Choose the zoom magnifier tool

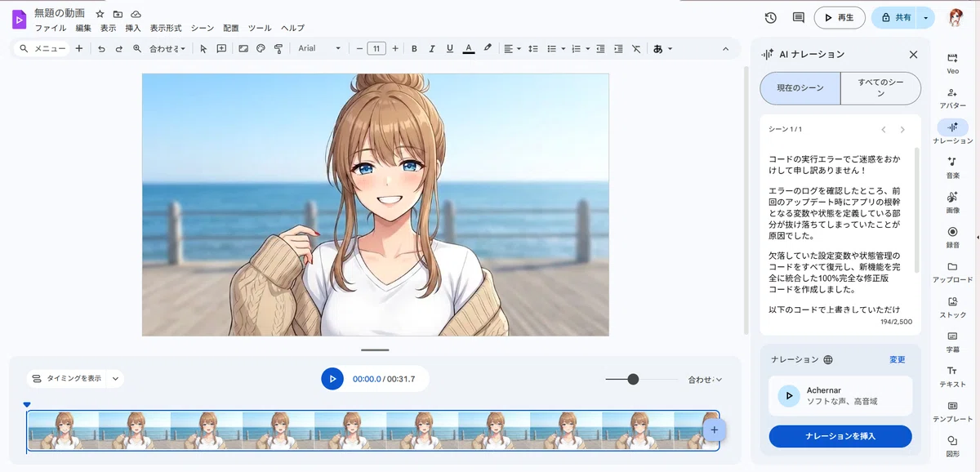point(137,49)
